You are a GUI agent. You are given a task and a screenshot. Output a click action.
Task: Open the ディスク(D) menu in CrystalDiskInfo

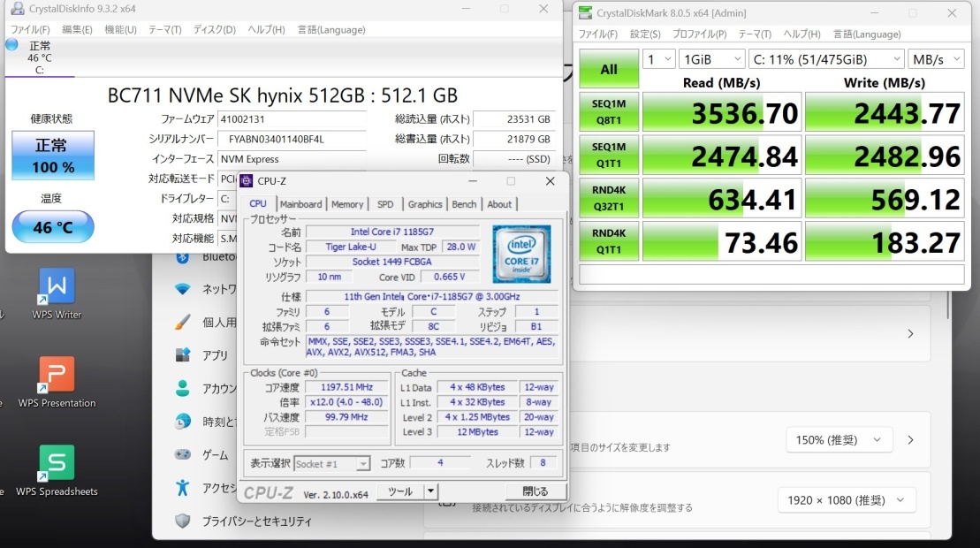(x=215, y=29)
